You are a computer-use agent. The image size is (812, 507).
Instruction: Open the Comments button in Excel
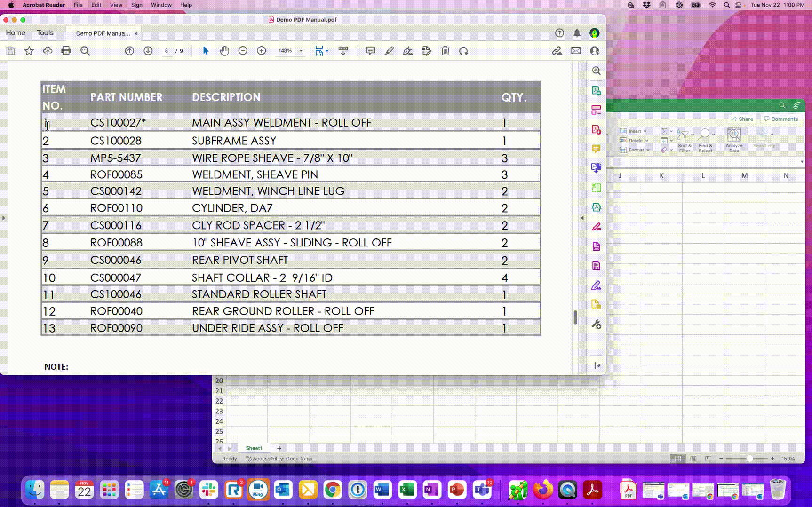(x=781, y=119)
